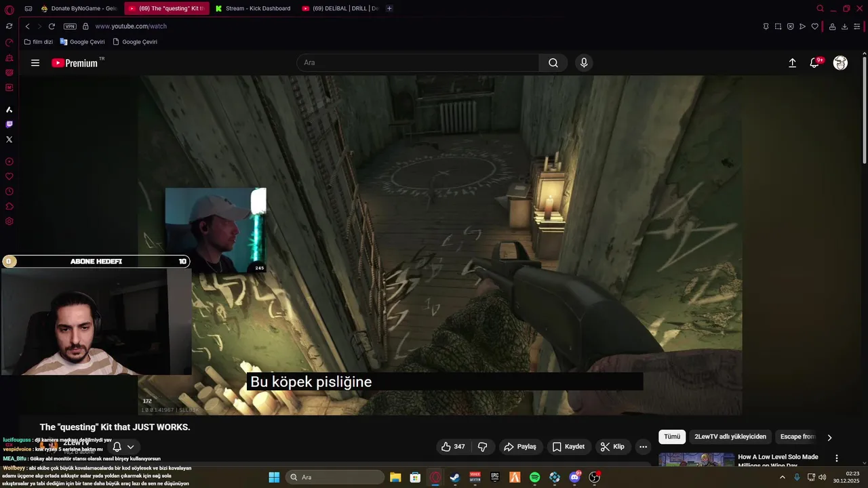Open the Opera GX main menu

[x=9, y=9]
